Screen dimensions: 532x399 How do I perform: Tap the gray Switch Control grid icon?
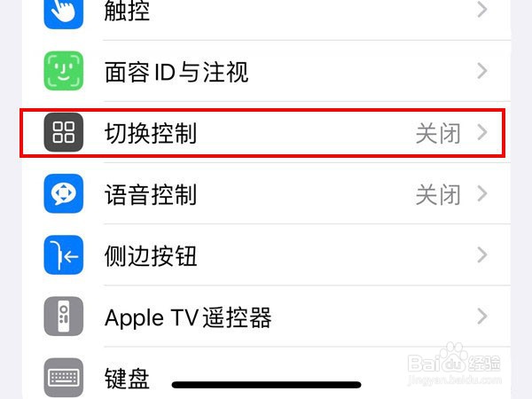(x=64, y=132)
